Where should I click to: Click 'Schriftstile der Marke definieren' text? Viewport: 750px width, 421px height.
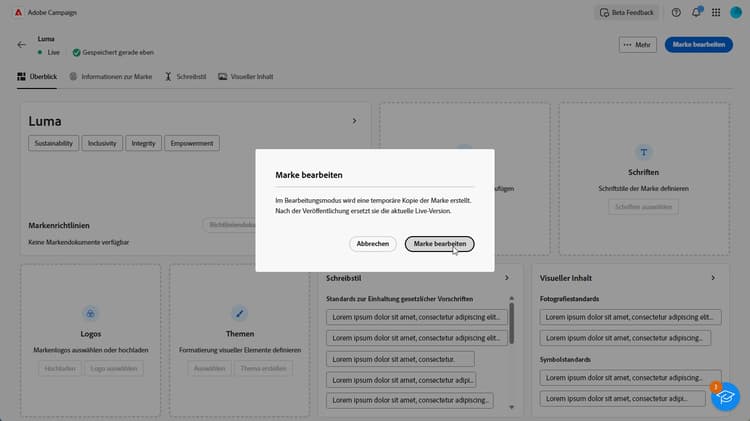[x=643, y=188]
